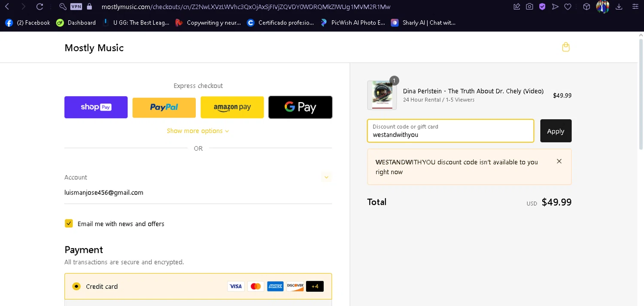
Task: Uncheck Email me with news and offers
Action: click(69, 224)
